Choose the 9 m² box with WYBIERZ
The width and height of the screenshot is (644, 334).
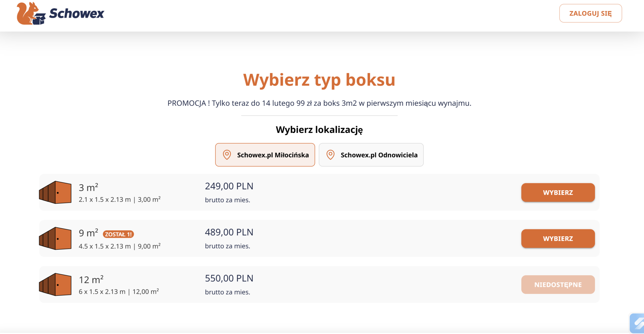pyautogui.click(x=558, y=239)
